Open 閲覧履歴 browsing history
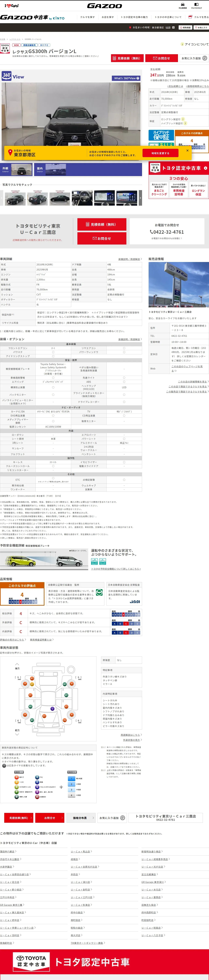 (x=185, y=27)
